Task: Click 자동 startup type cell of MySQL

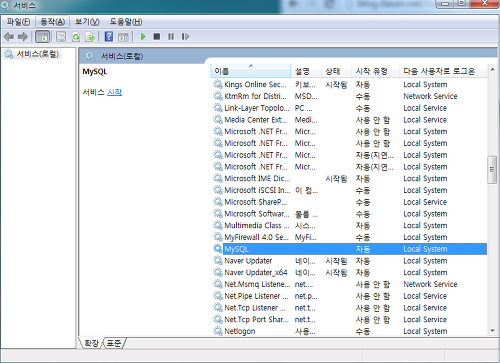Action: tap(363, 249)
